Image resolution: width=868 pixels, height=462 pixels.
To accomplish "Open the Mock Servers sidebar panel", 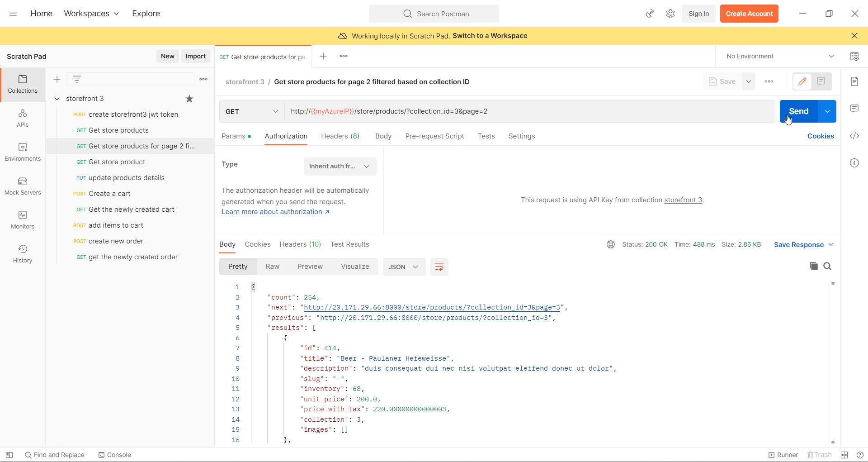I will (23, 186).
